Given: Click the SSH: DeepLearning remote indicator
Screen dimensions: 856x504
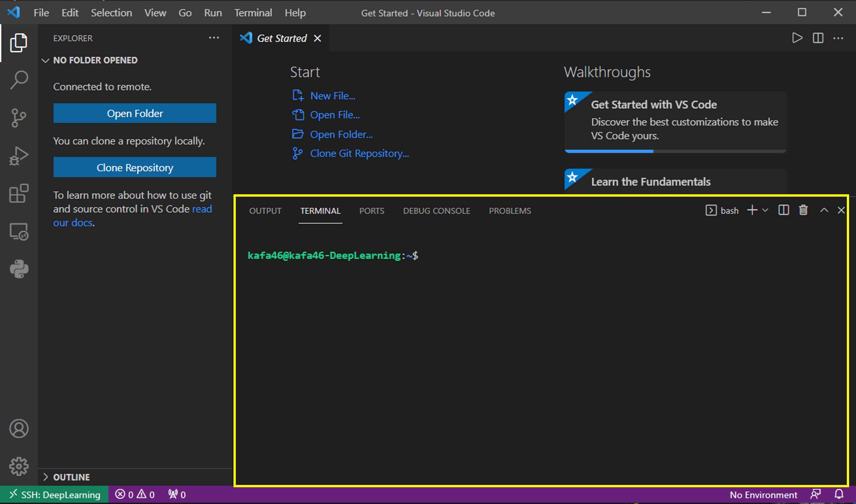Looking at the screenshot, I should coord(54,495).
